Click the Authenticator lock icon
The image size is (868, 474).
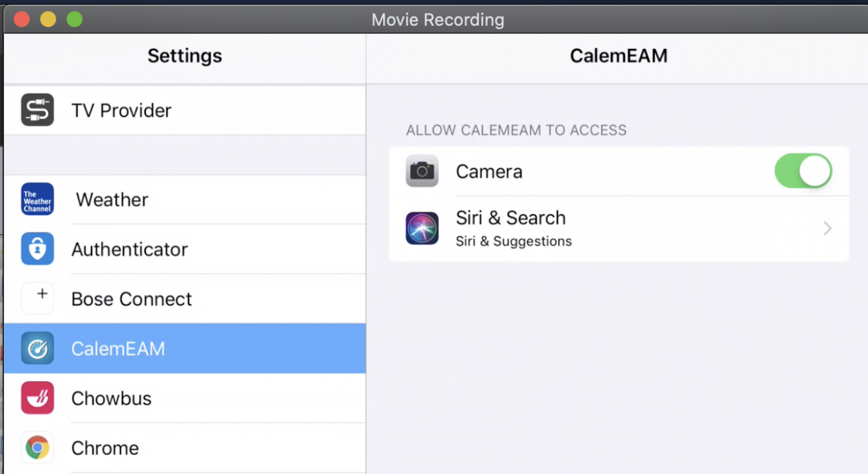37,249
